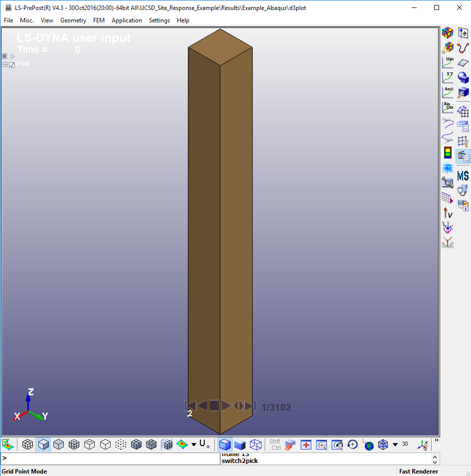471x476 pixels.
Task: Open the History plot tool
Action: tap(448, 62)
